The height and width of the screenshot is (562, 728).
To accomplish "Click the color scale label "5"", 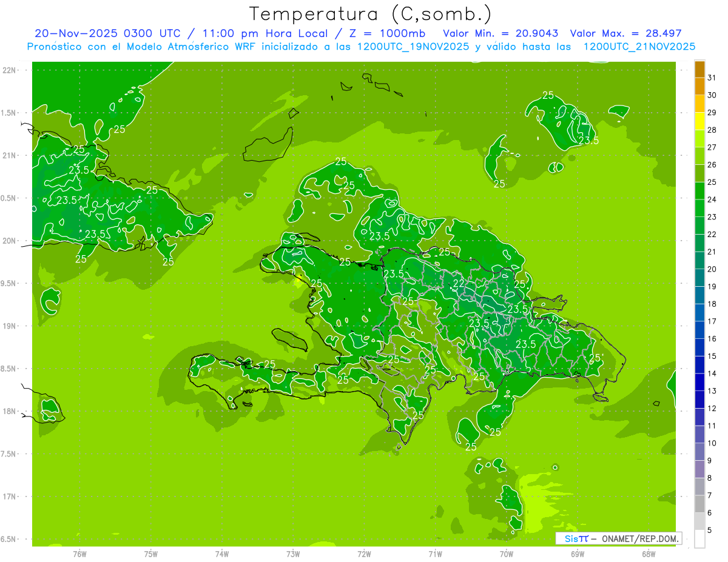I will point(710,530).
